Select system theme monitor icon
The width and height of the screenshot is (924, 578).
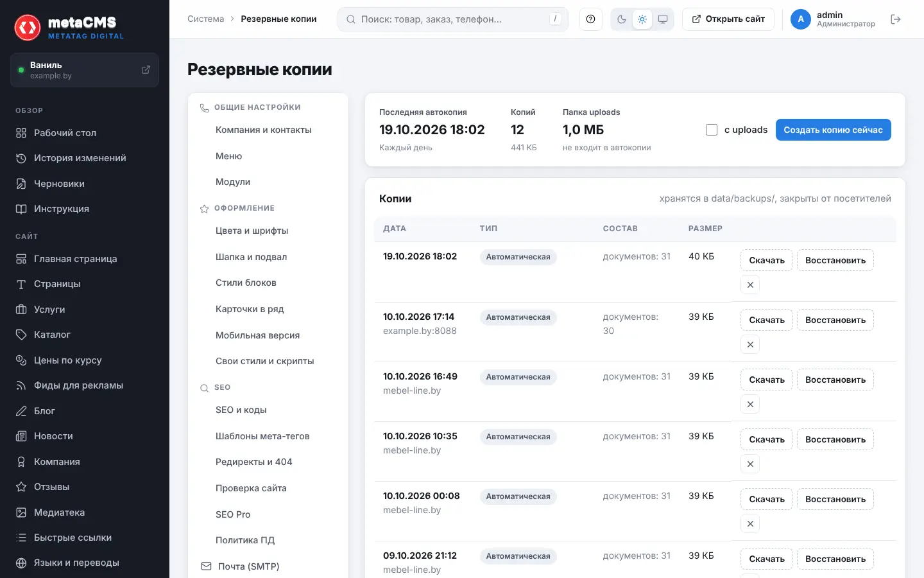(x=663, y=19)
